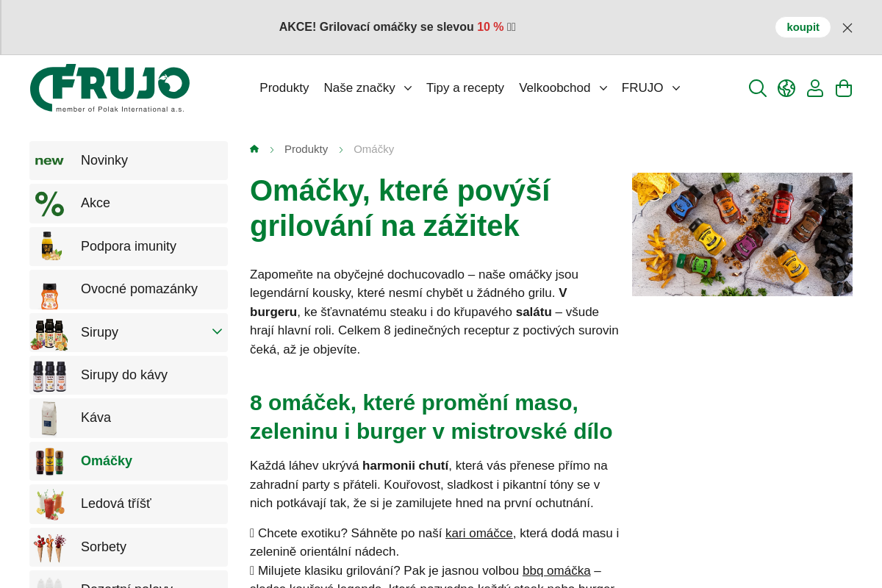Select Novinky in the sidebar
The width and height of the screenshot is (882, 588).
pyautogui.click(x=129, y=160)
